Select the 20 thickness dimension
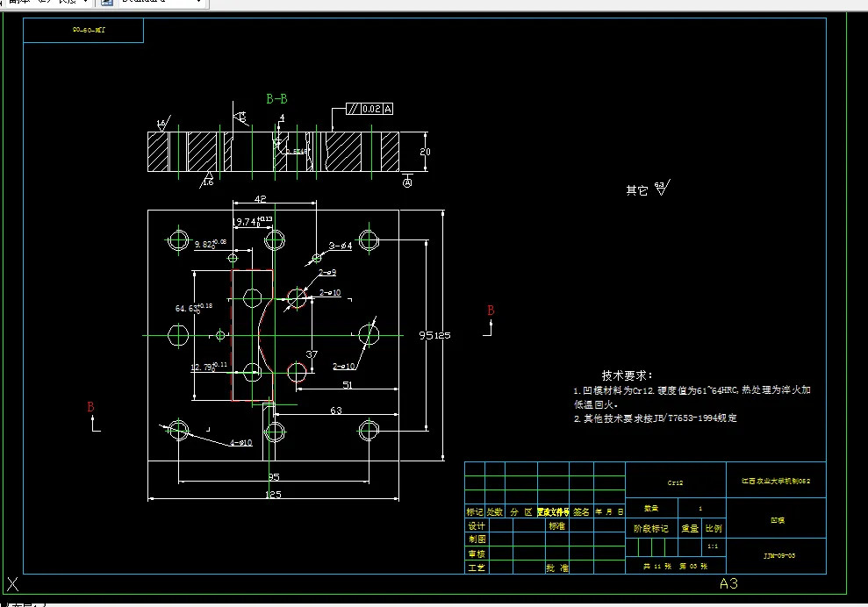Viewport: 868px width, 607px height. click(425, 152)
